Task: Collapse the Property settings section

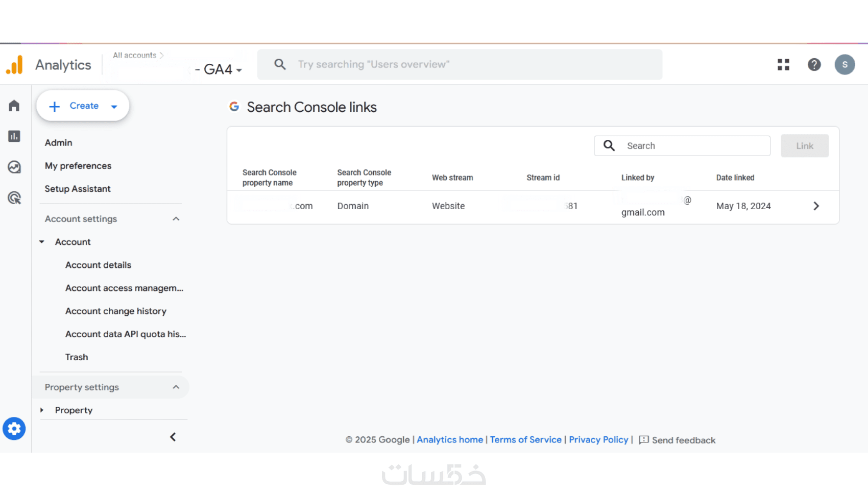Action: point(176,387)
